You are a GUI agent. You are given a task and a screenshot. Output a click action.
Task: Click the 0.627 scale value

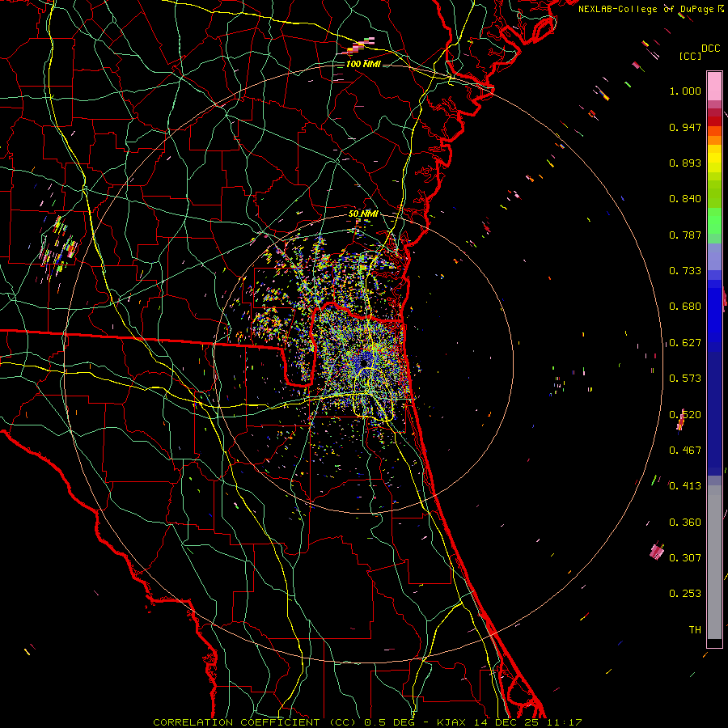[x=685, y=343]
